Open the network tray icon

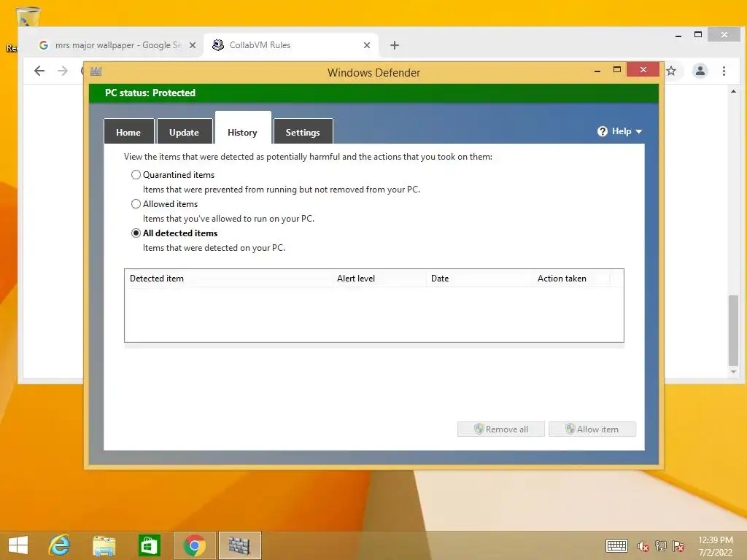[661, 546]
